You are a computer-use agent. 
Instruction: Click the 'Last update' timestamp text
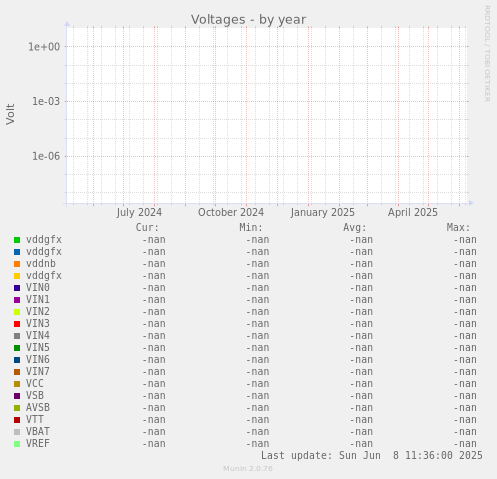[x=372, y=455]
